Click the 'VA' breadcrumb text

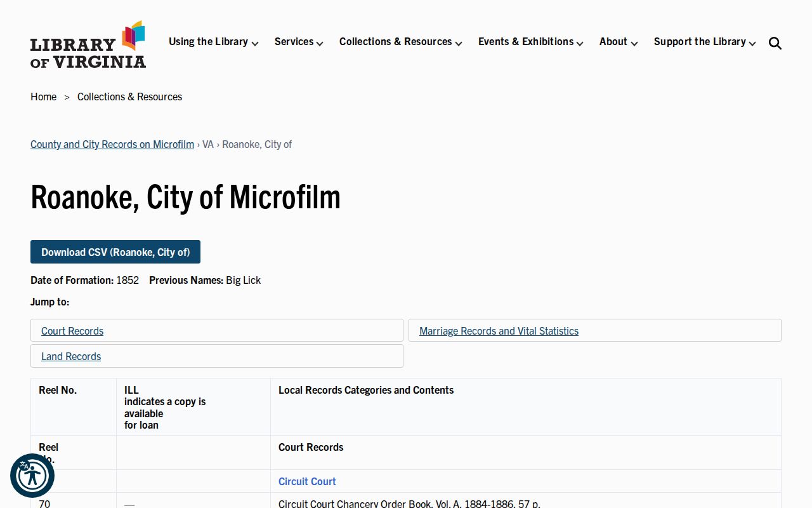tap(208, 144)
